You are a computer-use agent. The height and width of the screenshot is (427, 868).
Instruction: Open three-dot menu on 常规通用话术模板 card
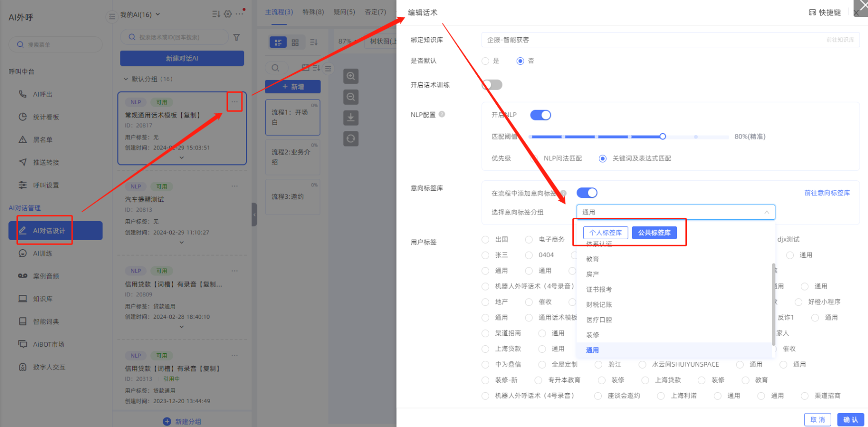[234, 102]
